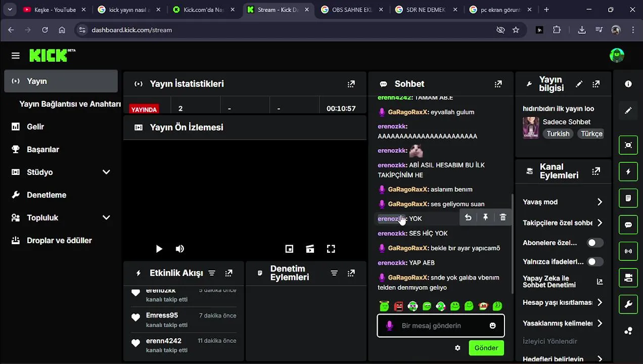This screenshot has height=364, width=643.
Task: Pin the erenozkk YOK message
Action: point(485,217)
